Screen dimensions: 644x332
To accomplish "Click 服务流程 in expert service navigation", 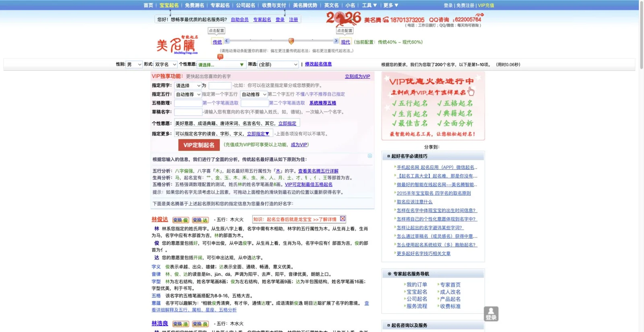I will coord(417,306).
